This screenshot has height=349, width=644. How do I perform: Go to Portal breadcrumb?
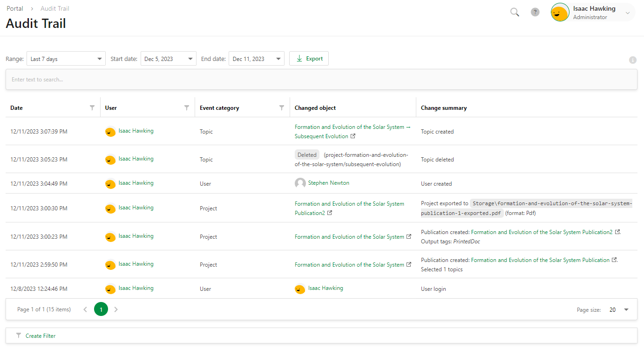(15, 8)
